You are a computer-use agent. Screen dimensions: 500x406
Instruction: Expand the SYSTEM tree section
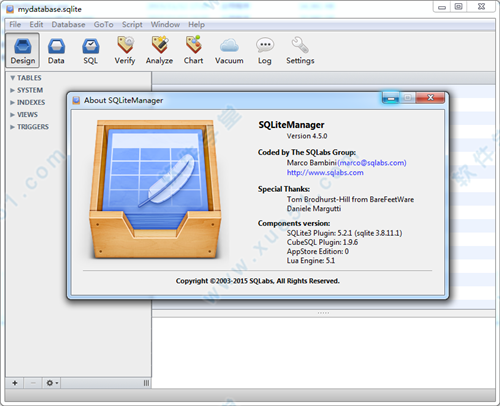pyautogui.click(x=13, y=90)
